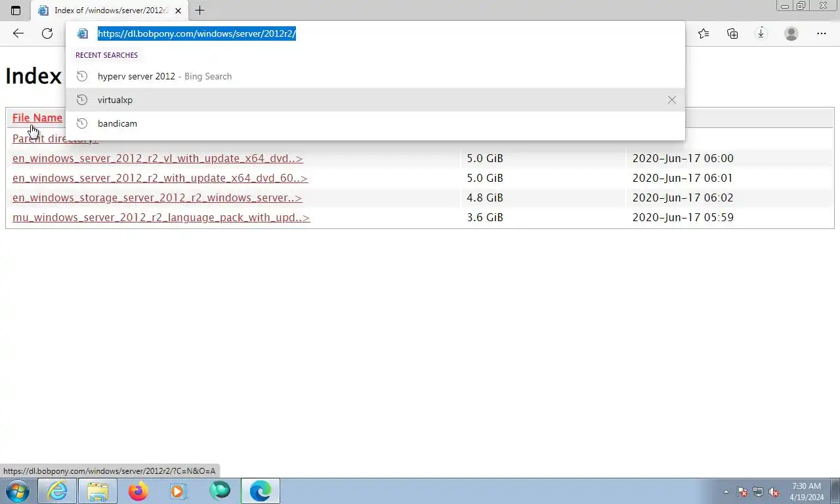Screen dimensions: 840x504
Task: Click the date 2020-Jun-17 05:59
Action: pos(682,217)
